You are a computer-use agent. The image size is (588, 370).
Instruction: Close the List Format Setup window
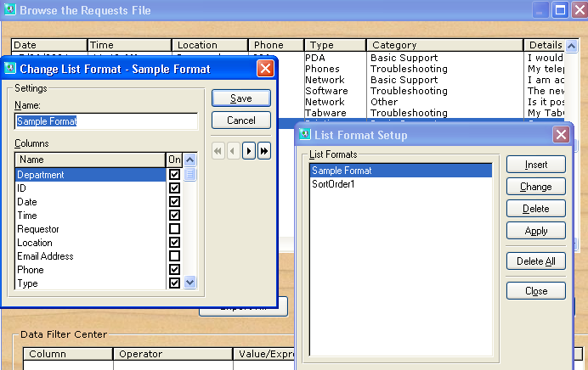(x=561, y=134)
